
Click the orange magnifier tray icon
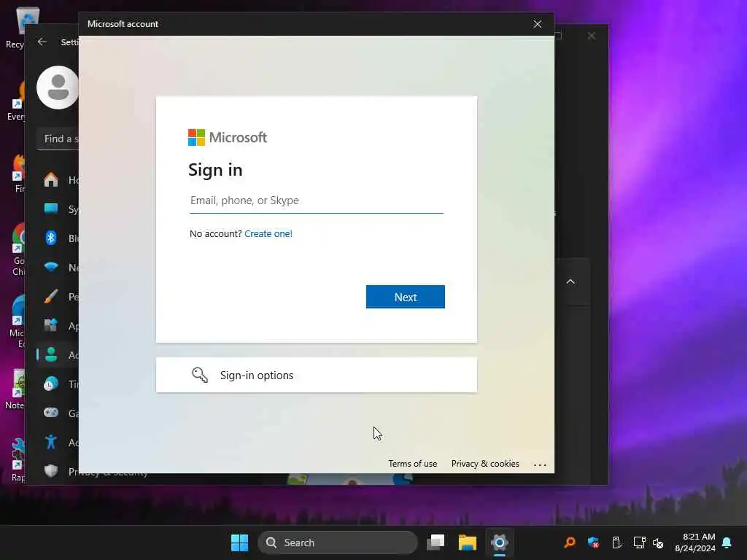570,542
